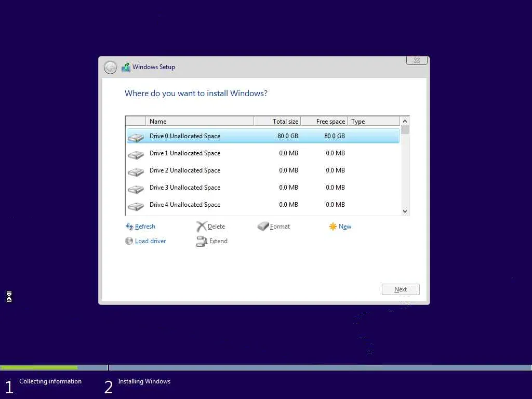Click the drive icon for Drive 3
The width and height of the screenshot is (532, 399).
(136, 189)
